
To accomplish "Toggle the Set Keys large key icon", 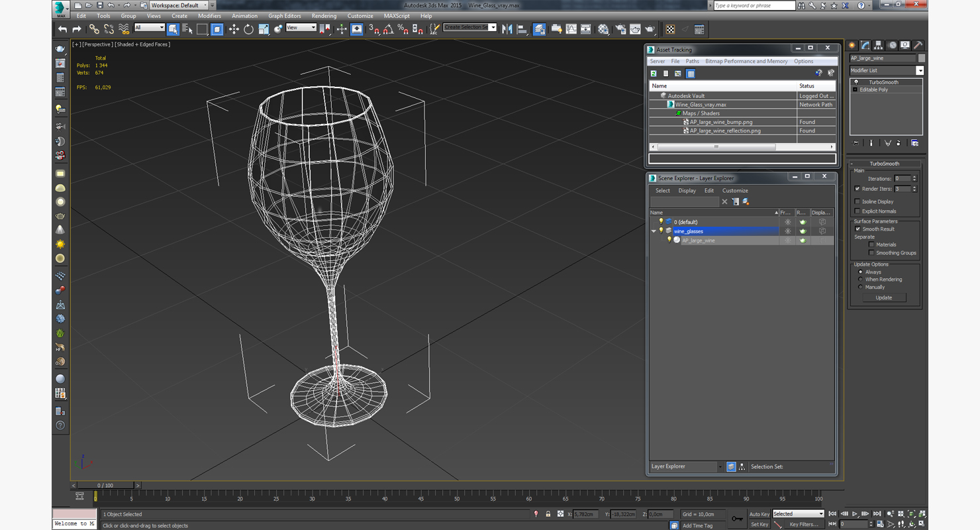I will (737, 519).
